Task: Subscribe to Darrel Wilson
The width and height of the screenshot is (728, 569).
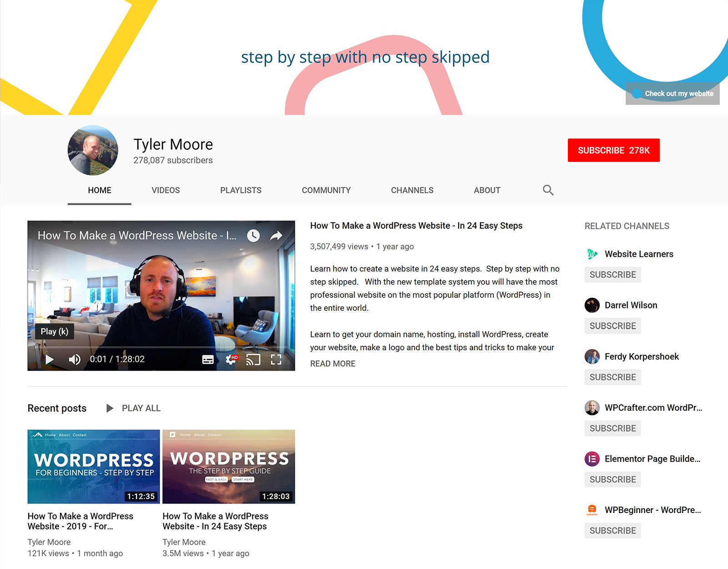Action: (613, 326)
